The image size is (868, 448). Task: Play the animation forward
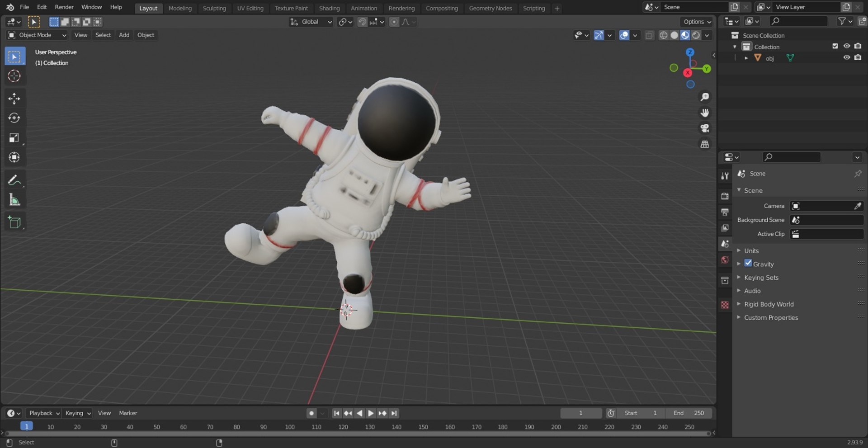click(x=371, y=413)
